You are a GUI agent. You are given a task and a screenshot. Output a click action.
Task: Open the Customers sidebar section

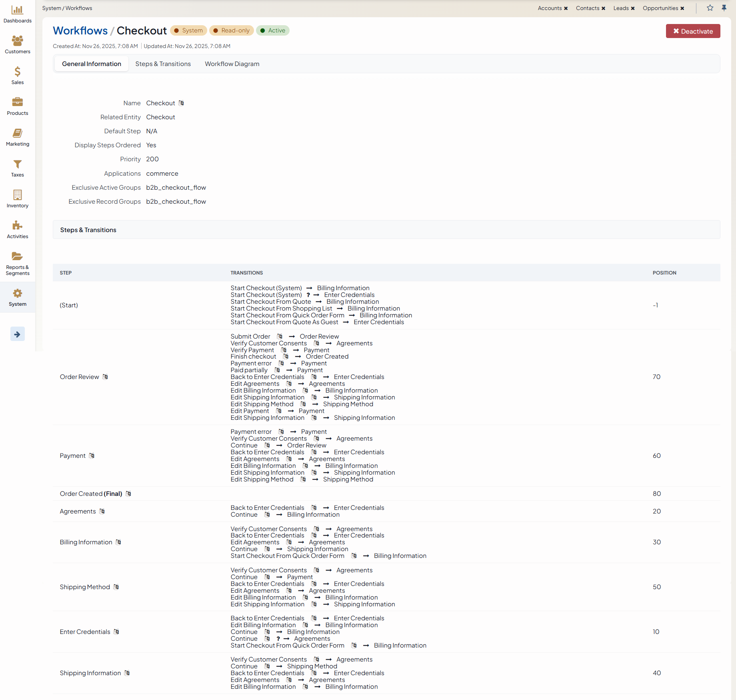click(17, 45)
